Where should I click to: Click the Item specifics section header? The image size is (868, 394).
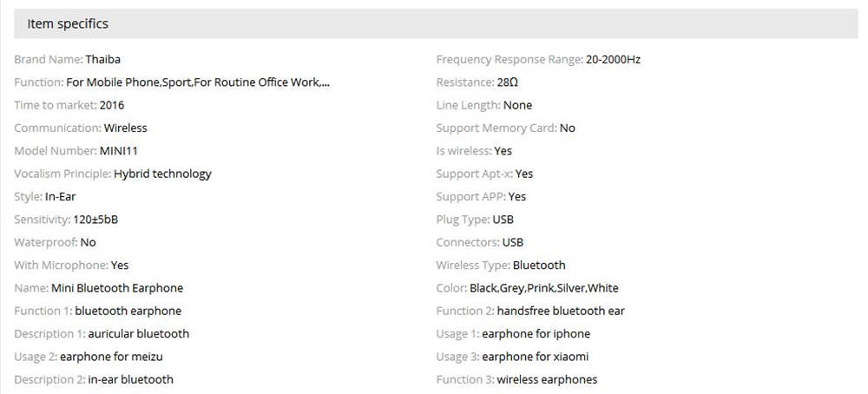[x=68, y=24]
